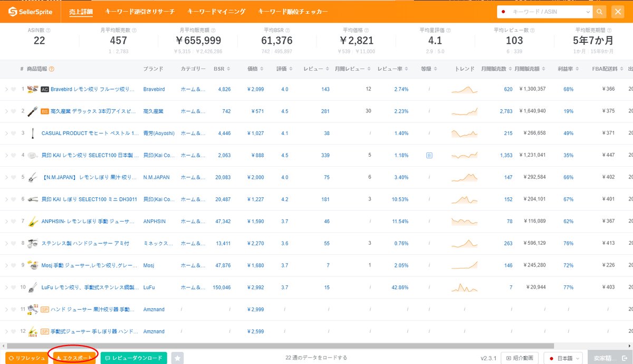Click the BS badge on 高久産業 row

(45, 111)
